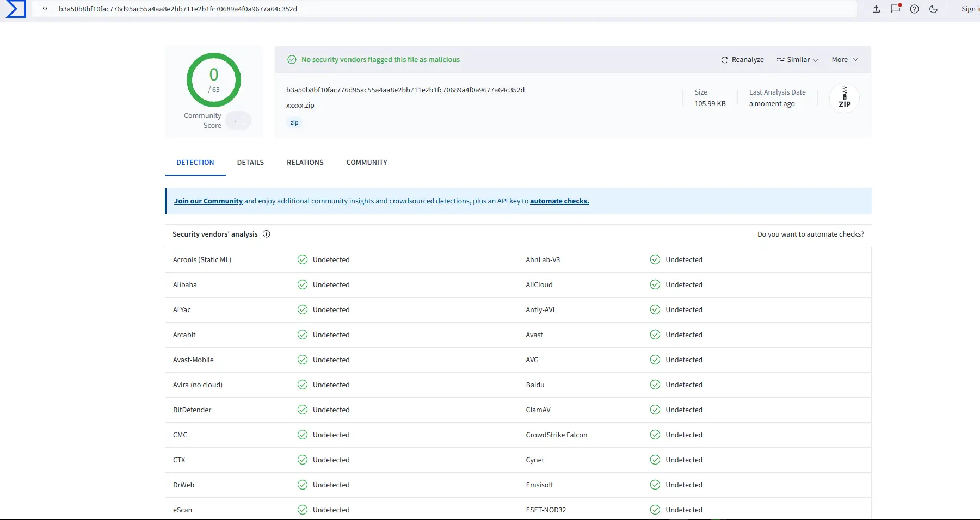Click the file hash text in summary
The image size is (980, 520).
pos(405,90)
